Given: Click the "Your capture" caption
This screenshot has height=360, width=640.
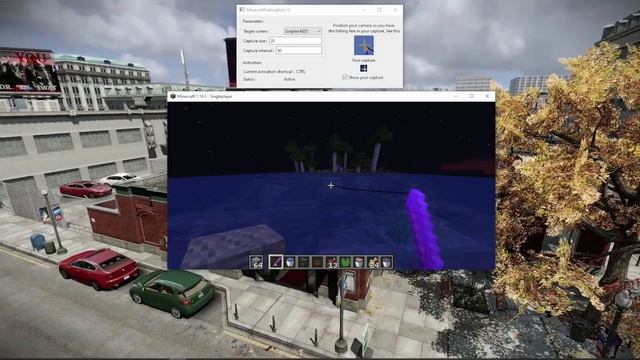Looking at the screenshot, I should 364,60.
